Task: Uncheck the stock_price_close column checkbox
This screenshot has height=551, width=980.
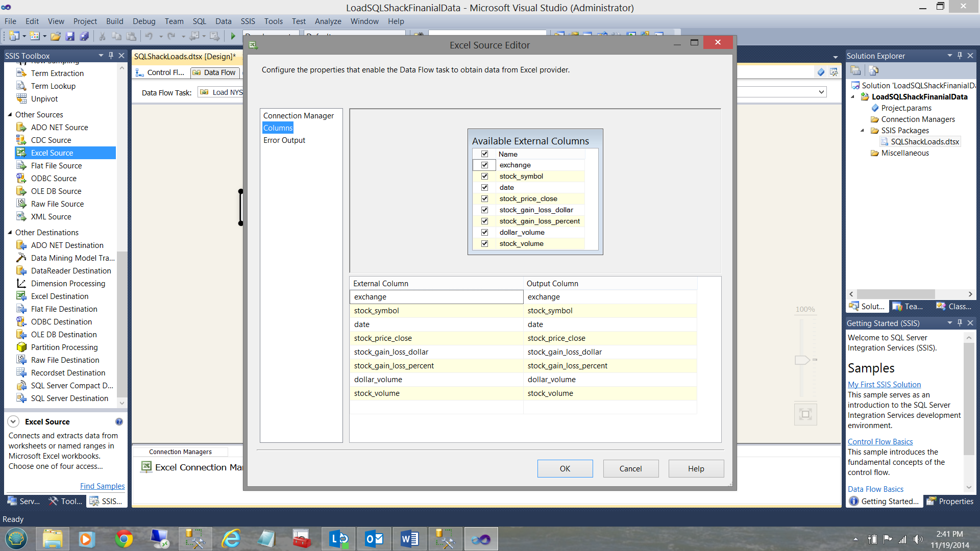Action: click(x=484, y=198)
